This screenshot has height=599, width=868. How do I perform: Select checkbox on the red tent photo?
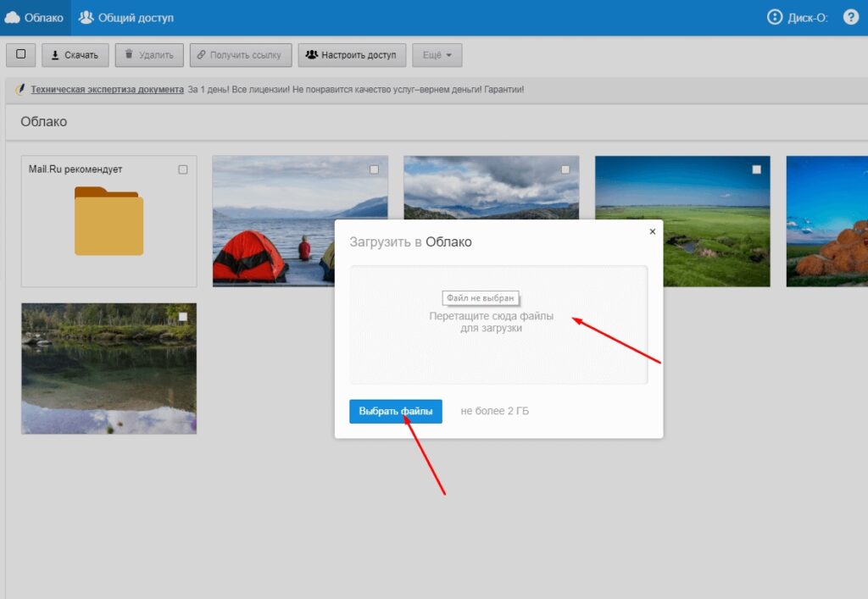click(x=374, y=169)
